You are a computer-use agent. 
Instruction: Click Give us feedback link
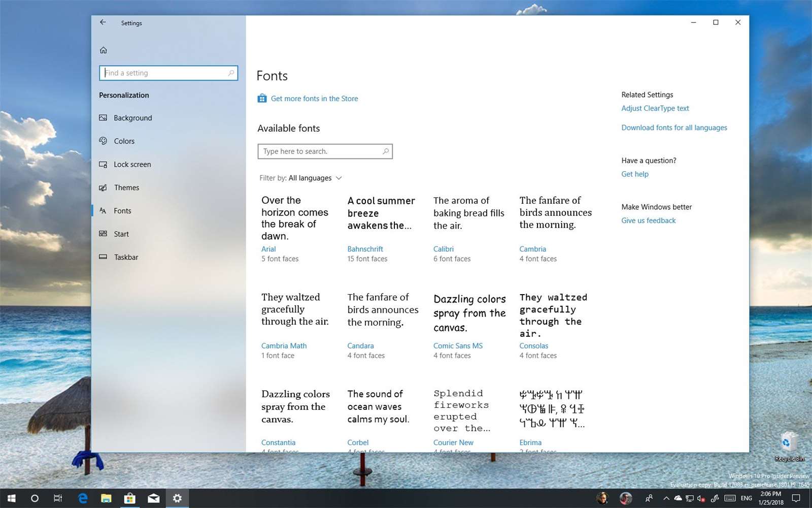click(649, 220)
